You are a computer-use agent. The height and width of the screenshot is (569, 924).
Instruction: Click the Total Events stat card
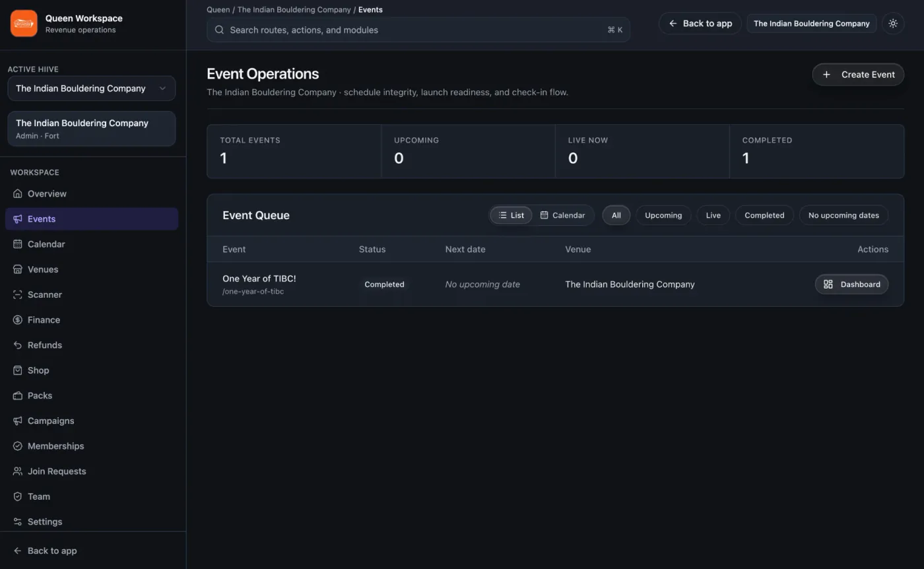click(x=294, y=151)
